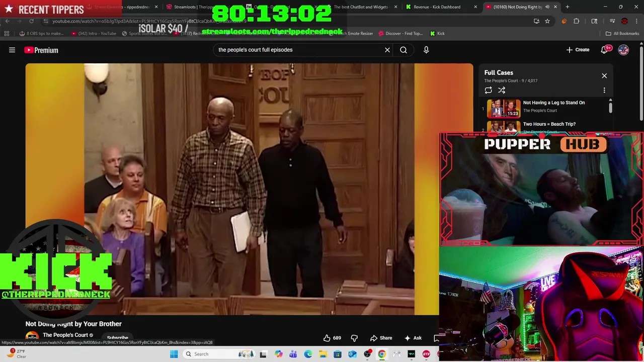
Task: Open Chrome extensions puzzle icon
Action: coord(577,21)
